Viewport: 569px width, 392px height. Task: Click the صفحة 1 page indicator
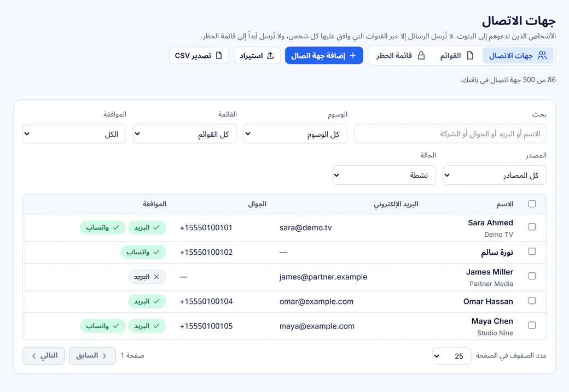point(132,356)
